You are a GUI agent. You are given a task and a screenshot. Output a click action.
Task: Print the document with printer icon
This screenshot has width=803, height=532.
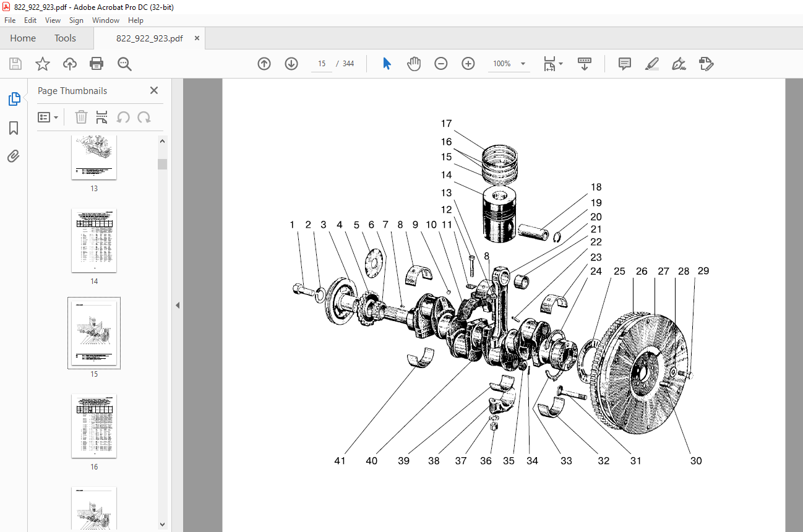click(97, 64)
